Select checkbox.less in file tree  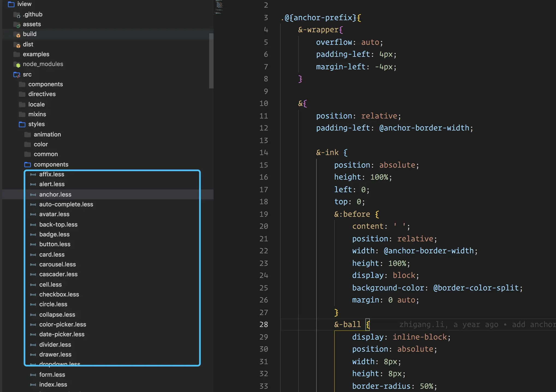point(59,294)
